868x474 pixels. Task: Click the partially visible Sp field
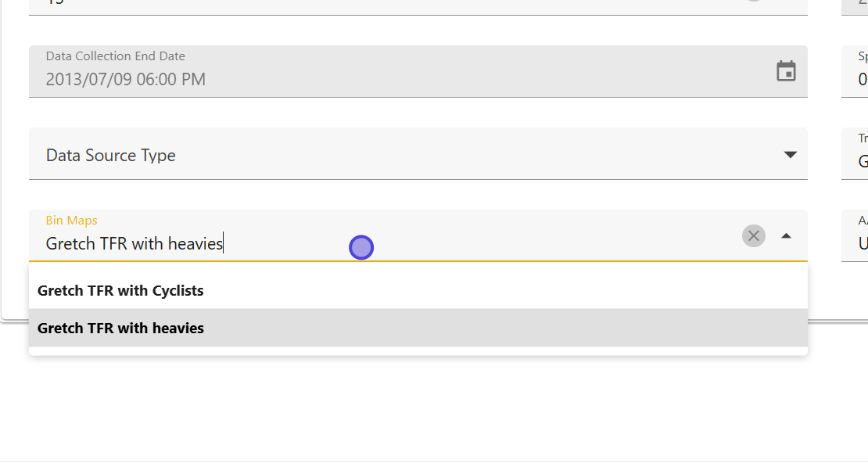click(x=856, y=70)
